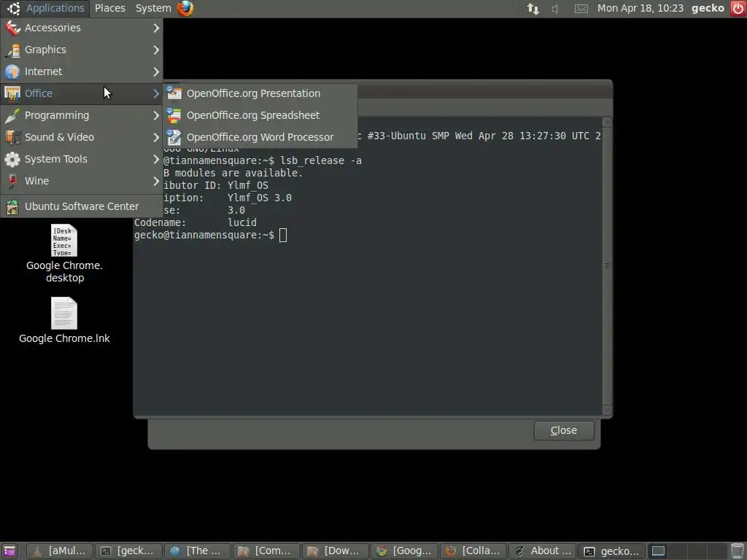The width and height of the screenshot is (747, 560).
Task: Launch OpenOffice.org Spreadsheet
Action: 260,115
